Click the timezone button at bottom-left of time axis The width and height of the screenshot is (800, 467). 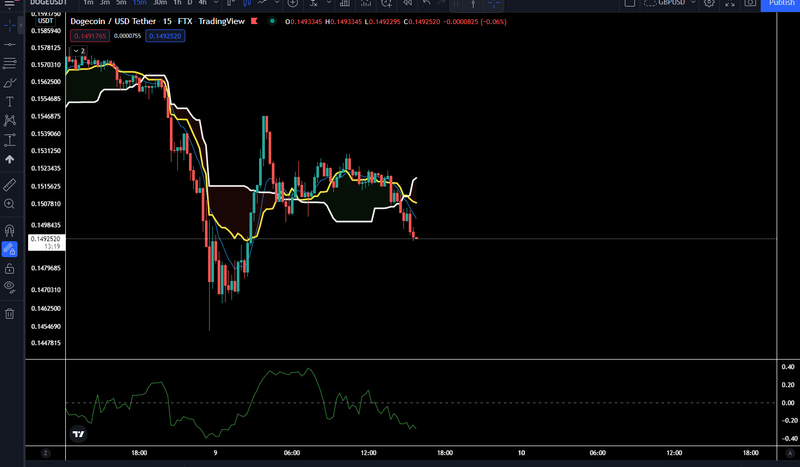pos(45,453)
